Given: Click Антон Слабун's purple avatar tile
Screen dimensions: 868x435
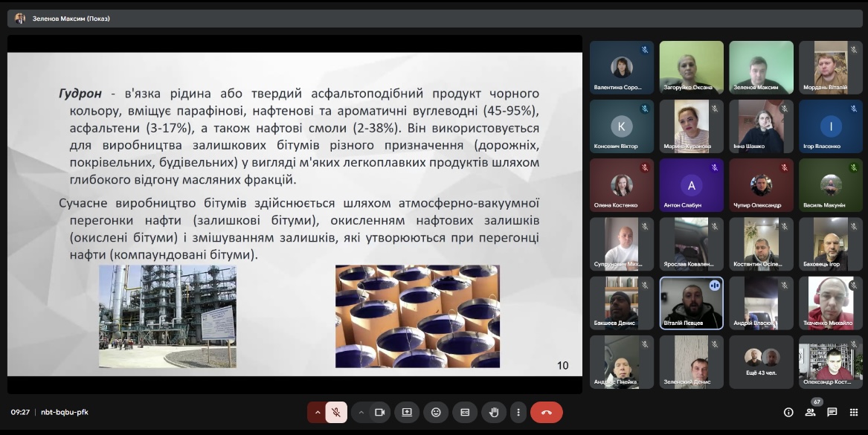Looking at the screenshot, I should [691, 185].
